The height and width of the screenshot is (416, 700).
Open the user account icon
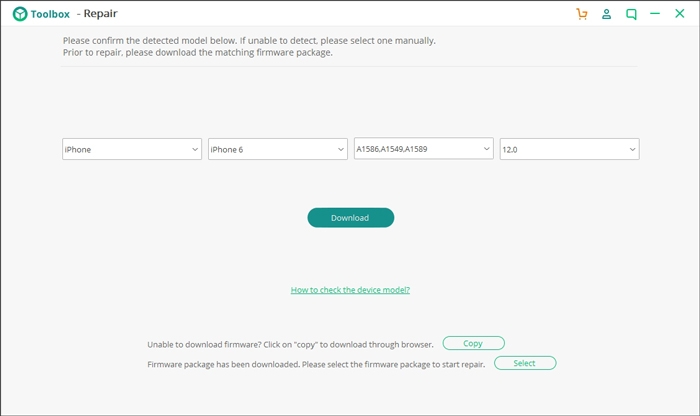pyautogui.click(x=607, y=14)
